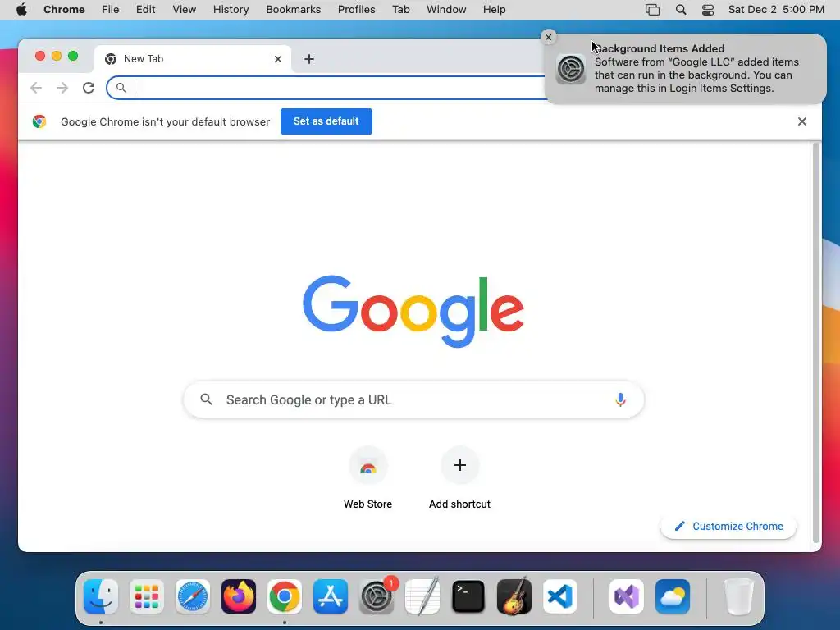The width and height of the screenshot is (840, 630).
Task: Click the Chrome icon in the default browser infobar
Action: coord(39,121)
